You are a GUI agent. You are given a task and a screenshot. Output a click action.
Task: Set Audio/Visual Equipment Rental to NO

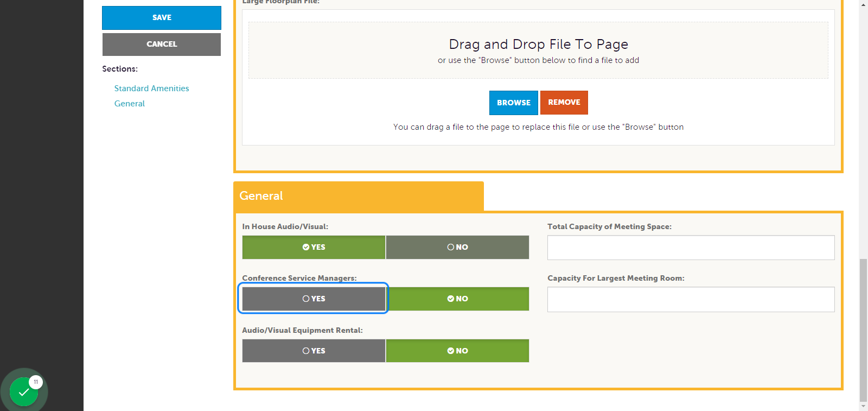coord(457,351)
